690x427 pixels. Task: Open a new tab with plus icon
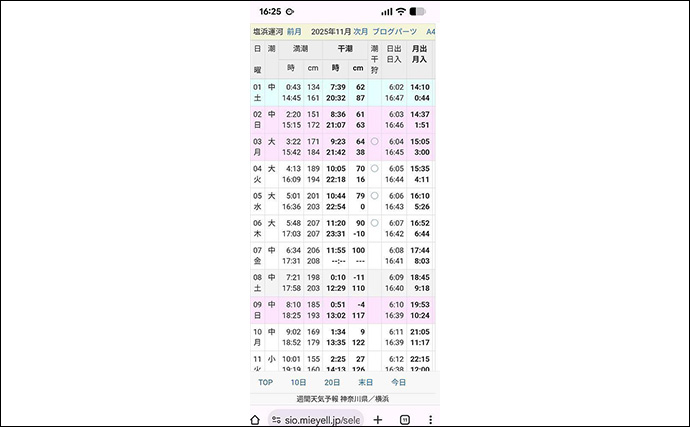click(377, 420)
